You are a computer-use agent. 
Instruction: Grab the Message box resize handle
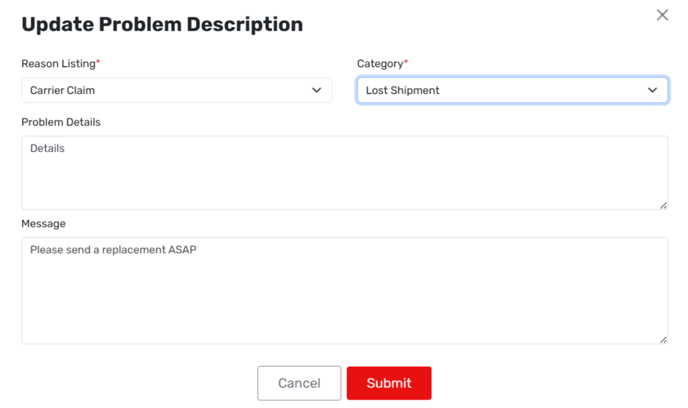[x=663, y=339]
